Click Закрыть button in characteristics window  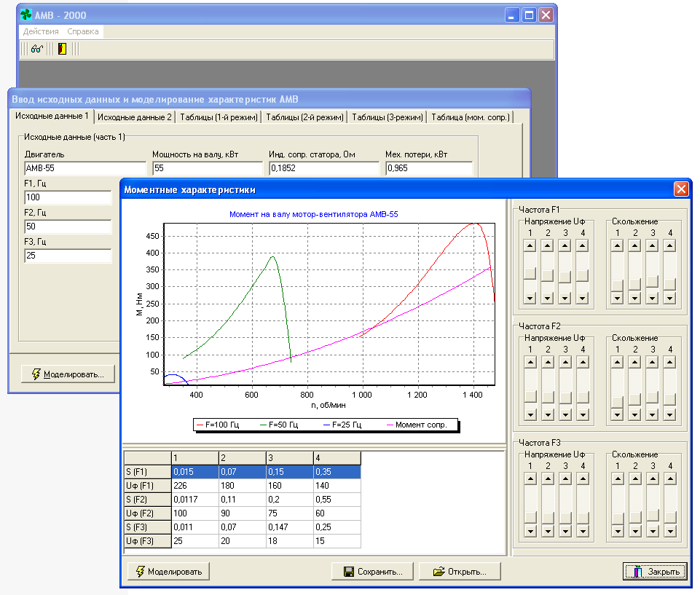655,572
